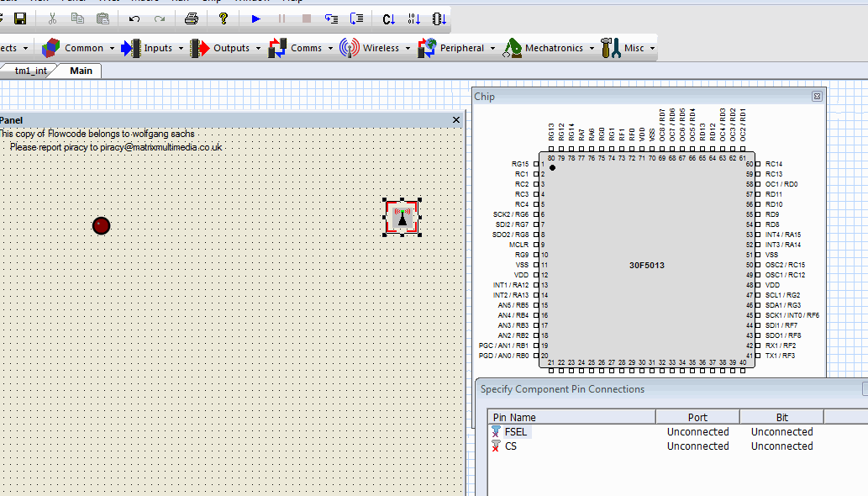Expand the Inputs dropdown arrow
Screen dimensions: 868x496
181,48
